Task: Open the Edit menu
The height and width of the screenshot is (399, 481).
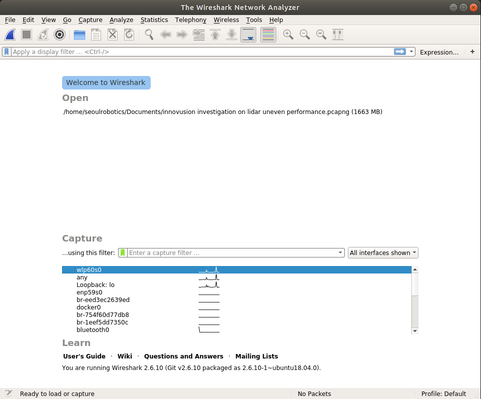Action: (28, 20)
